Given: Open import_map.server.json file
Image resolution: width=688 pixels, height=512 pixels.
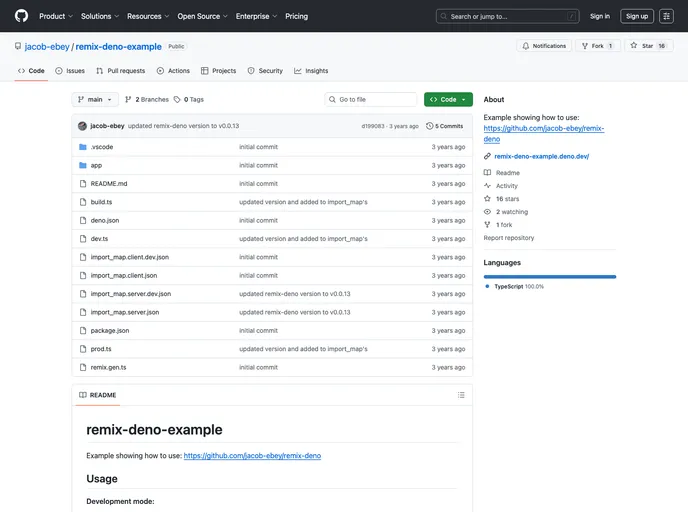Looking at the screenshot, I should pyautogui.click(x=125, y=312).
